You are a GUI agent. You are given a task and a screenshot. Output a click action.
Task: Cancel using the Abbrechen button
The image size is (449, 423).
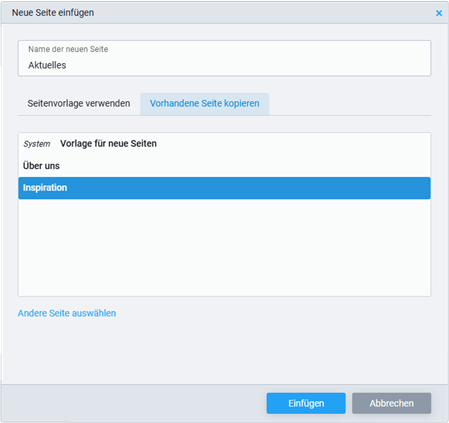pyautogui.click(x=391, y=403)
